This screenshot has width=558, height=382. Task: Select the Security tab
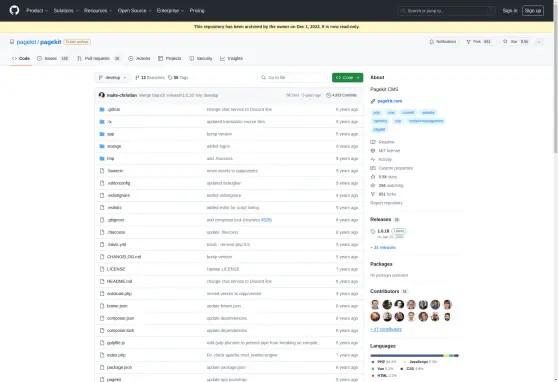click(x=201, y=58)
